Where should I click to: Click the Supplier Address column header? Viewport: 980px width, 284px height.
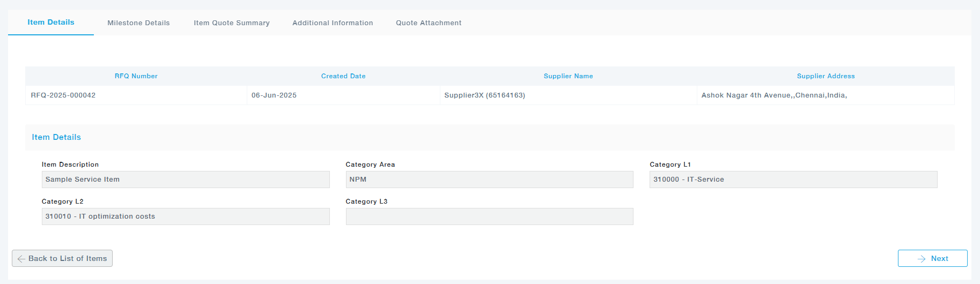pos(826,76)
